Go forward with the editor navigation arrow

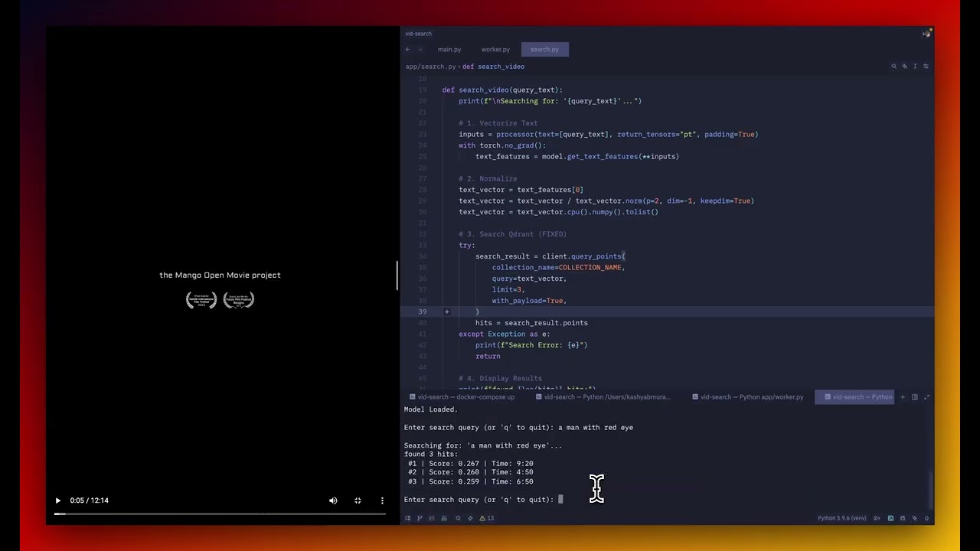point(420,50)
